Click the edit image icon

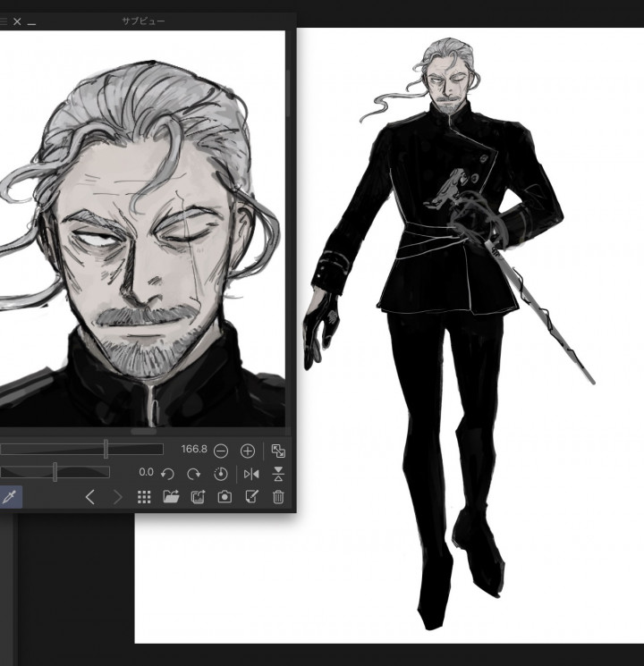click(x=251, y=498)
